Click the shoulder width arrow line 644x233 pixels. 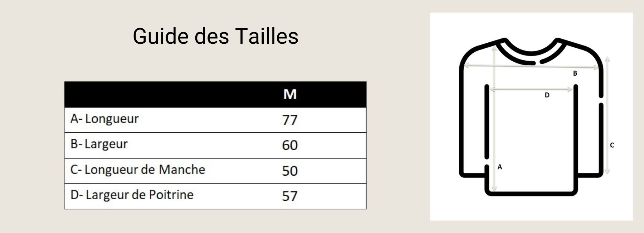(x=531, y=66)
